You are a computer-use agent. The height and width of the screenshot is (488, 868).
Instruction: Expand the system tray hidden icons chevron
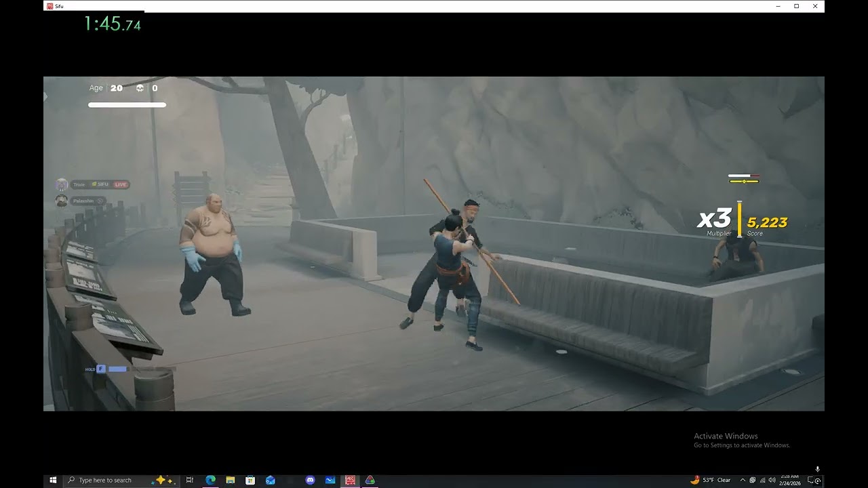click(743, 480)
